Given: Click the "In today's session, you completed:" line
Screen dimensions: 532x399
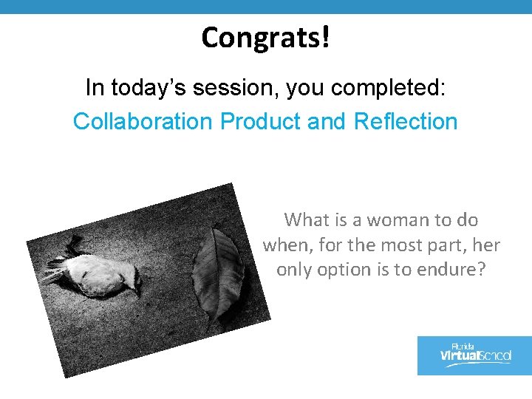Looking at the screenshot, I should click(x=265, y=88).
